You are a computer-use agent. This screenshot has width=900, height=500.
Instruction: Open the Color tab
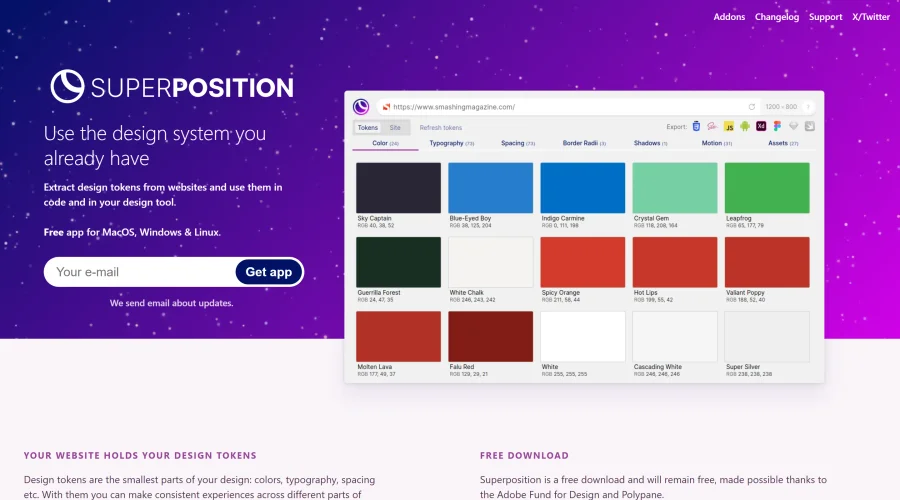(x=385, y=143)
